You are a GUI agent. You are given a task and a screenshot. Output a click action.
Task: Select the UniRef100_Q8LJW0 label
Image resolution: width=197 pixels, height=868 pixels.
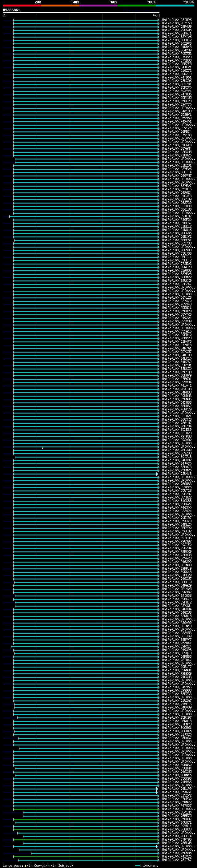pos(177,450)
